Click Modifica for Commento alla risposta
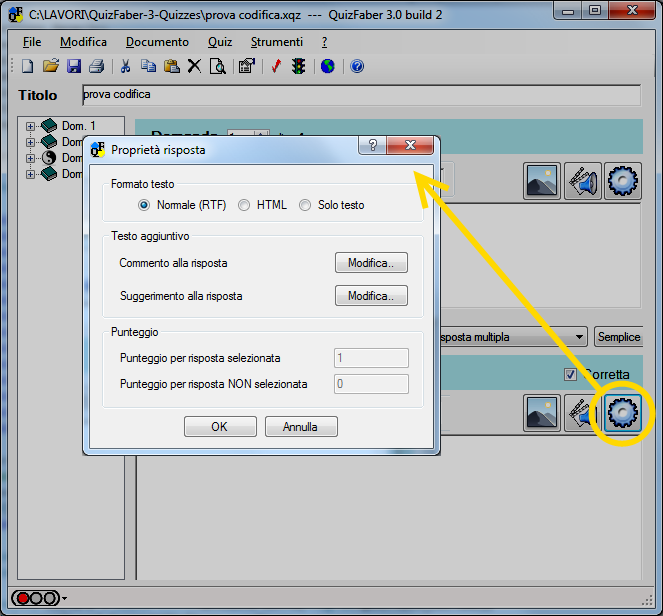Screen dimensions: 663x616 click(x=371, y=263)
